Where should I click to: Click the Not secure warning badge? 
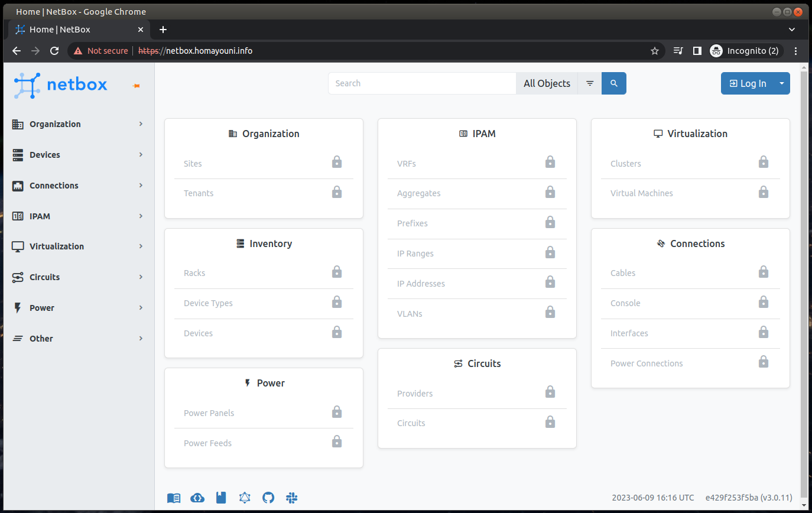click(x=100, y=51)
